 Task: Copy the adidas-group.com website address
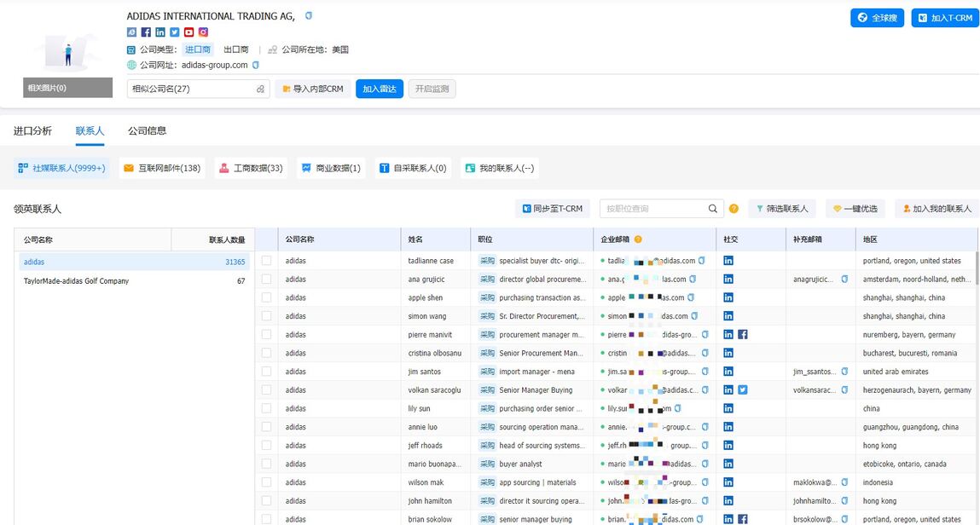[256, 65]
